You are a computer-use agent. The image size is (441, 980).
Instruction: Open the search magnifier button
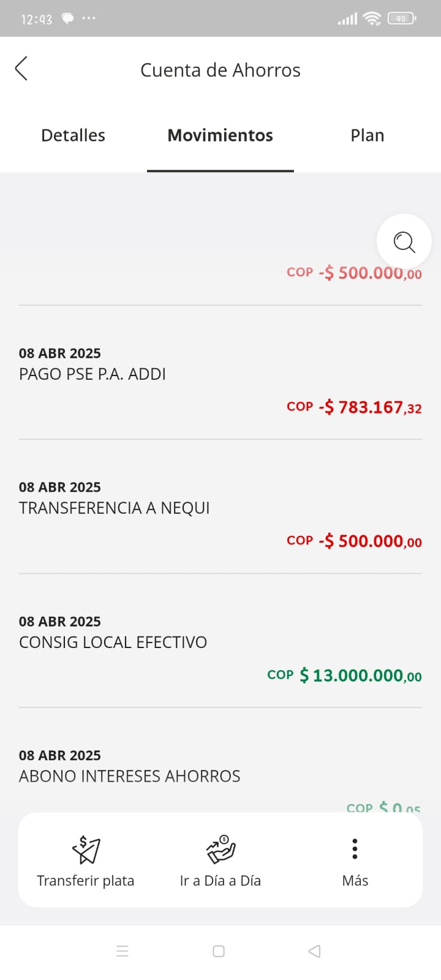point(404,241)
